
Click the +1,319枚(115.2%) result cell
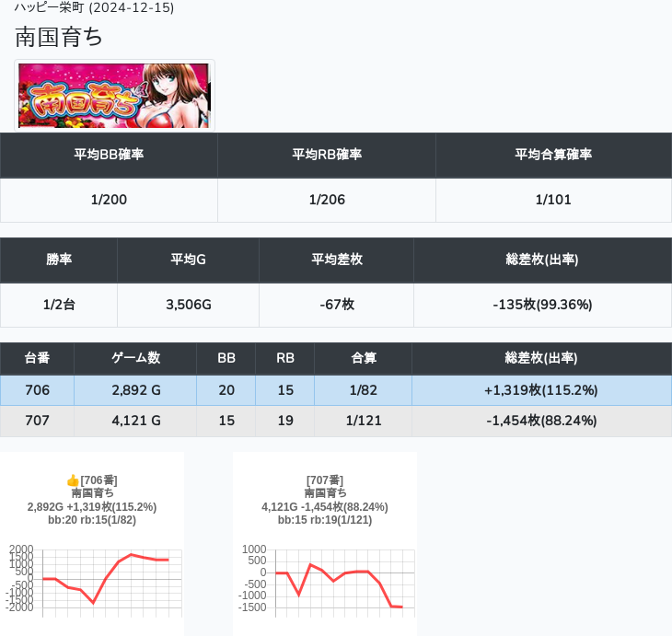(x=541, y=390)
